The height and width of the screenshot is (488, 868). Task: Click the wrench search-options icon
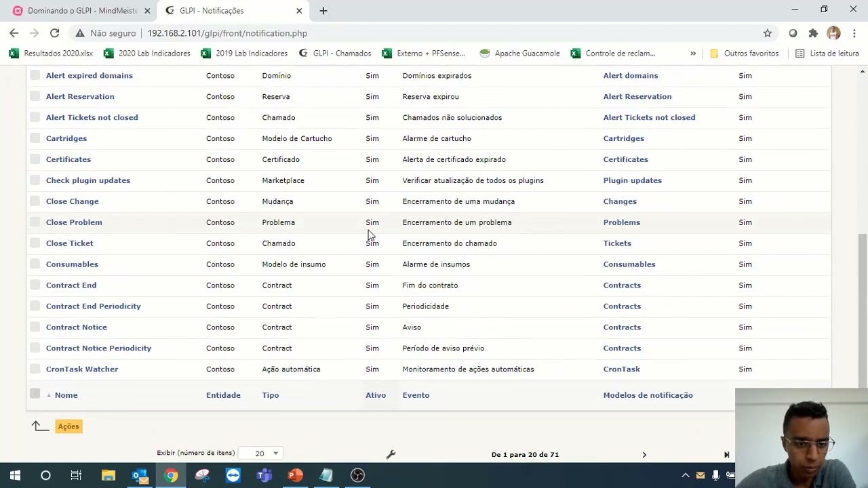[391, 454]
